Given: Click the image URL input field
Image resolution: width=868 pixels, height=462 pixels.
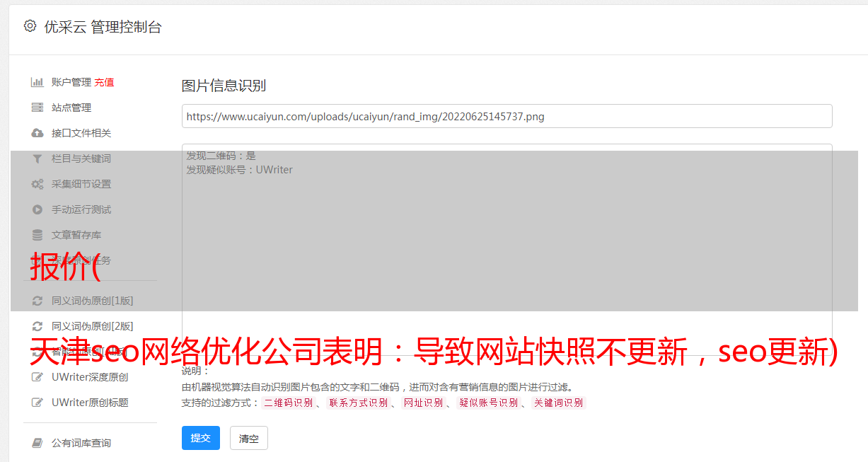Looking at the screenshot, I should (x=507, y=116).
